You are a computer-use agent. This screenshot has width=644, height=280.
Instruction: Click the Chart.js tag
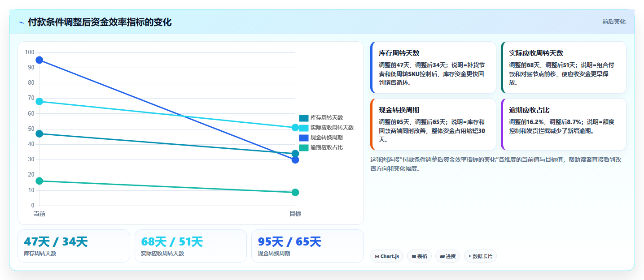[387, 256]
